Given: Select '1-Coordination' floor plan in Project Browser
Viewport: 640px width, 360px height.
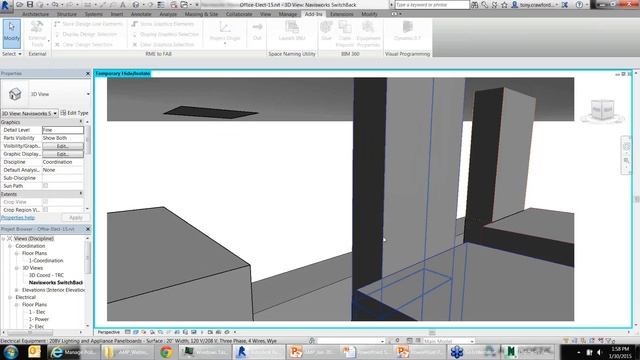Looking at the screenshot, I should tap(46, 260).
